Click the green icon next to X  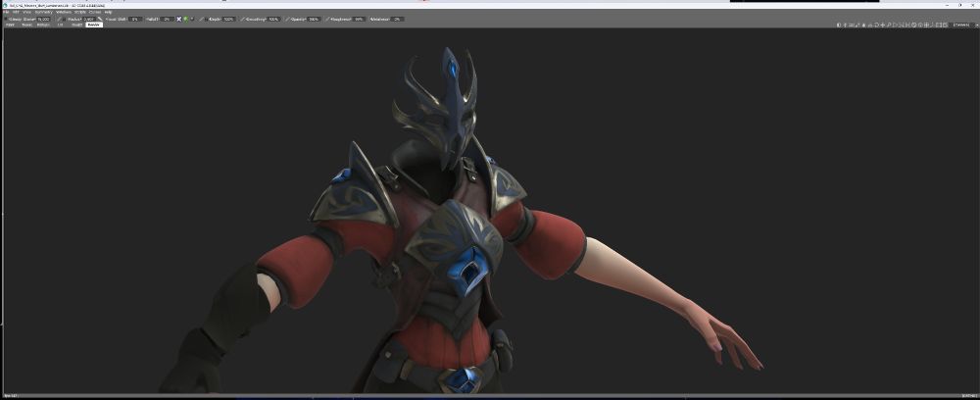tap(185, 19)
